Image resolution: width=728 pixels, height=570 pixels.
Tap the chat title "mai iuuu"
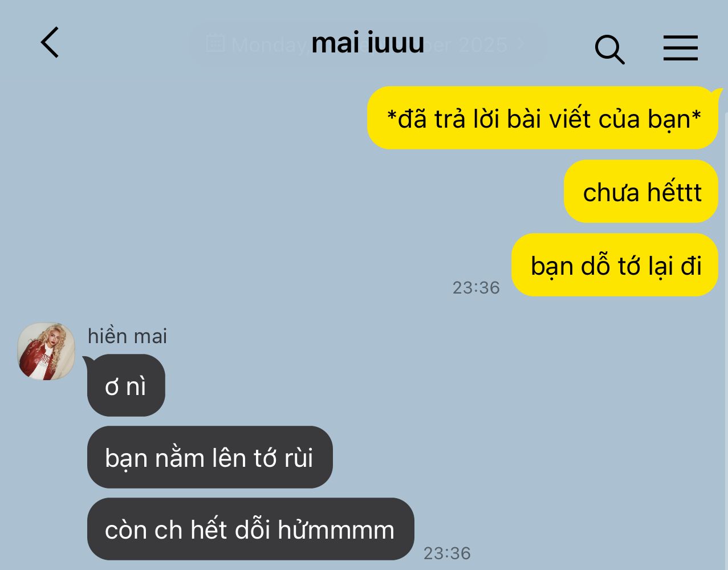368,43
